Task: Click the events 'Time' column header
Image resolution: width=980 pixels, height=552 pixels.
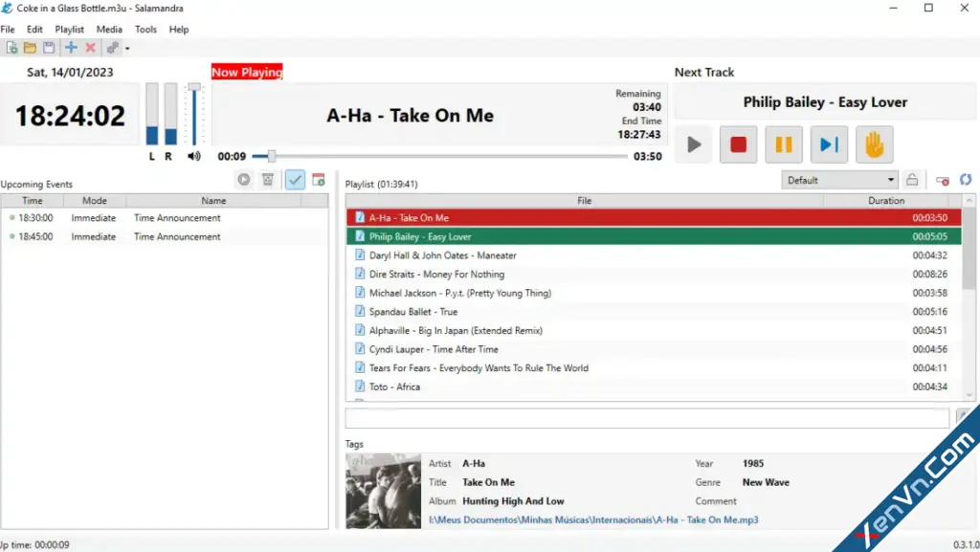Action: point(33,201)
